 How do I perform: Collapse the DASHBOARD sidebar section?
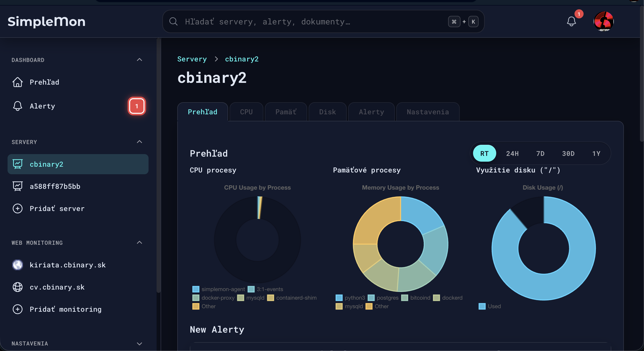(139, 60)
